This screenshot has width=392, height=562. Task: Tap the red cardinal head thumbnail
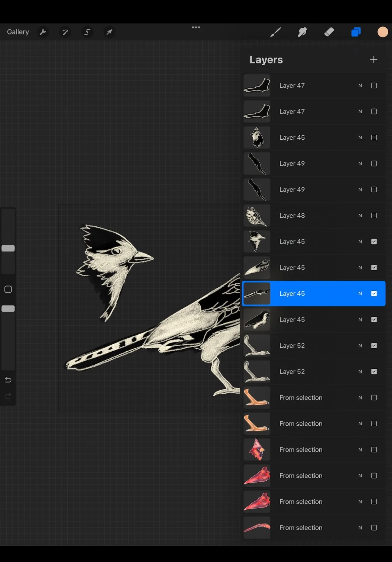[x=257, y=450]
